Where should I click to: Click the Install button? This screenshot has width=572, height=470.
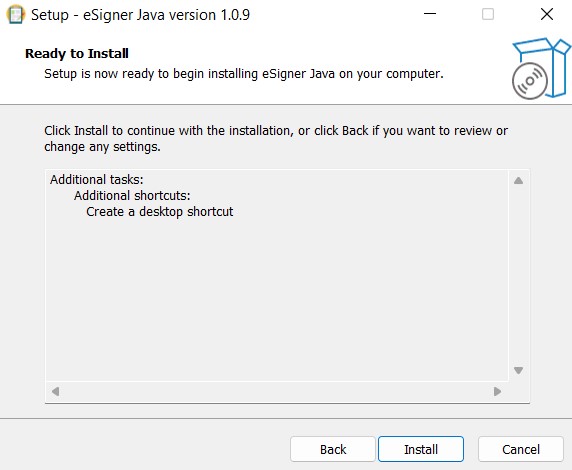421,449
